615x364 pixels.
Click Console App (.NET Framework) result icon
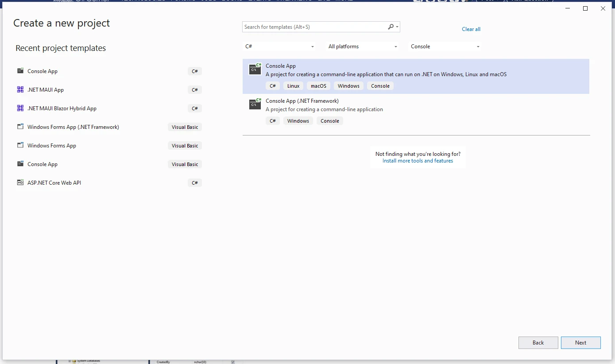coord(255,104)
